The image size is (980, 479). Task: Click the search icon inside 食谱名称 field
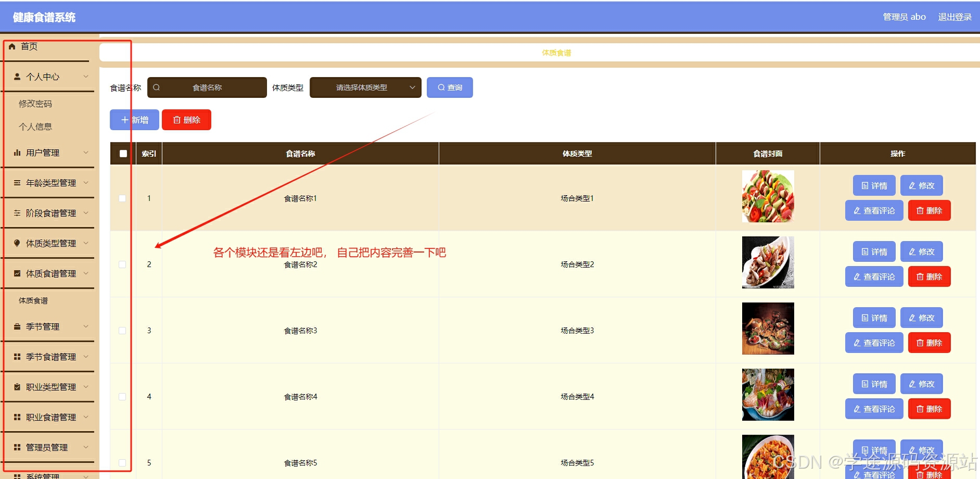pyautogui.click(x=157, y=87)
